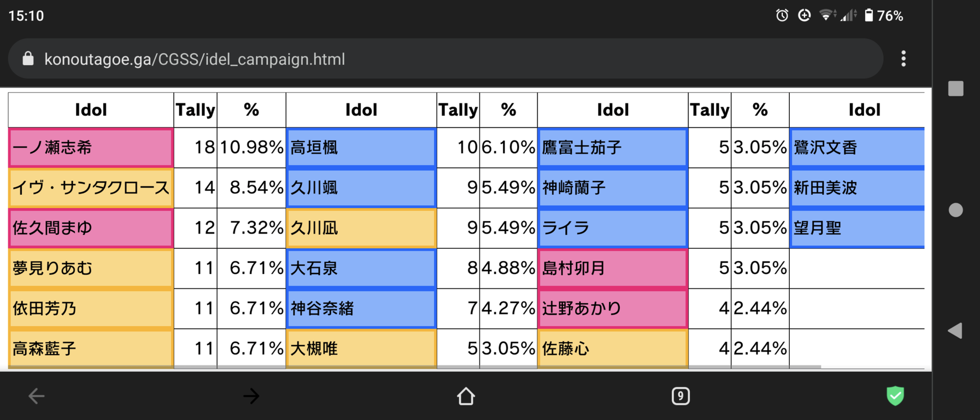This screenshot has width=980, height=420.
Task: Tap the Wi-Fi status icon
Action: click(827, 15)
